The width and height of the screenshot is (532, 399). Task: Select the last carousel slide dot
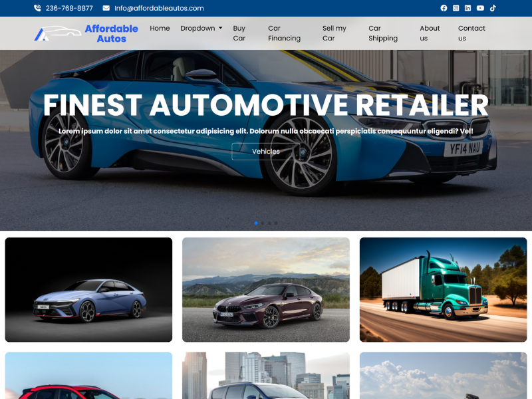click(276, 223)
